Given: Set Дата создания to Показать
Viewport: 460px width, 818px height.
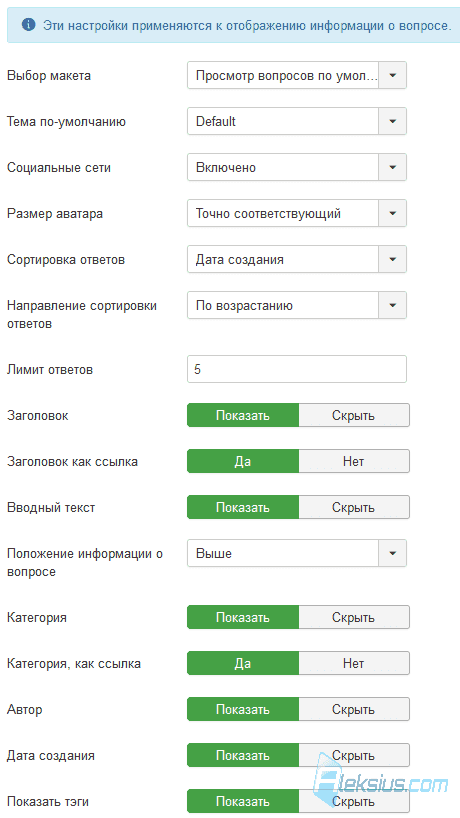Looking at the screenshot, I should coord(243,755).
